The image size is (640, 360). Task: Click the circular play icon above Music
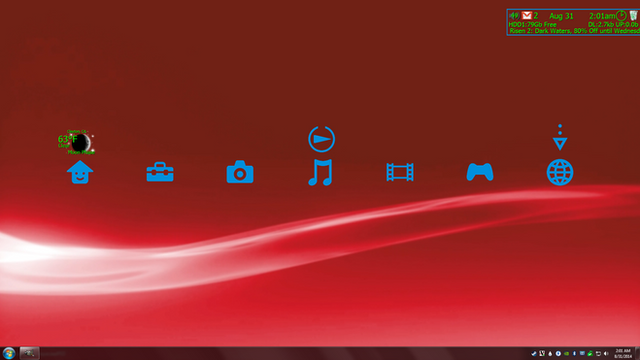point(322,139)
